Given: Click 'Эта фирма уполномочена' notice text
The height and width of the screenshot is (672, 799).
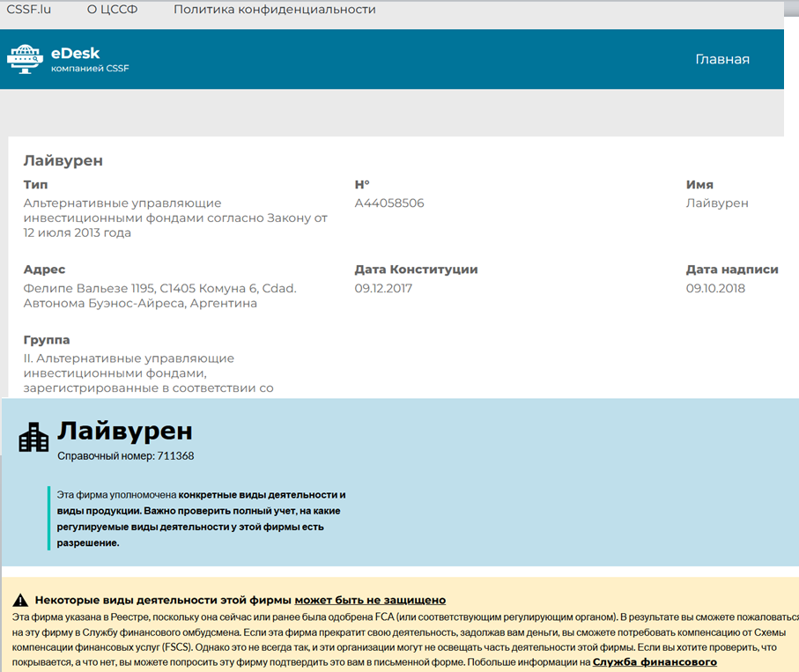Looking at the screenshot, I should coord(201,519).
